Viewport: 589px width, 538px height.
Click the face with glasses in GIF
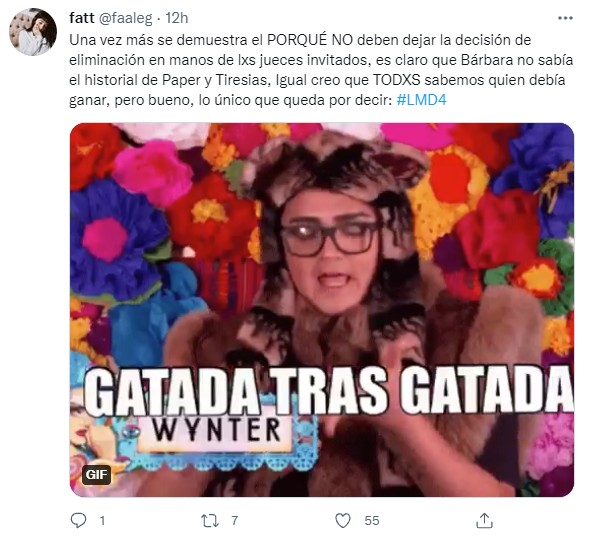[329, 255]
